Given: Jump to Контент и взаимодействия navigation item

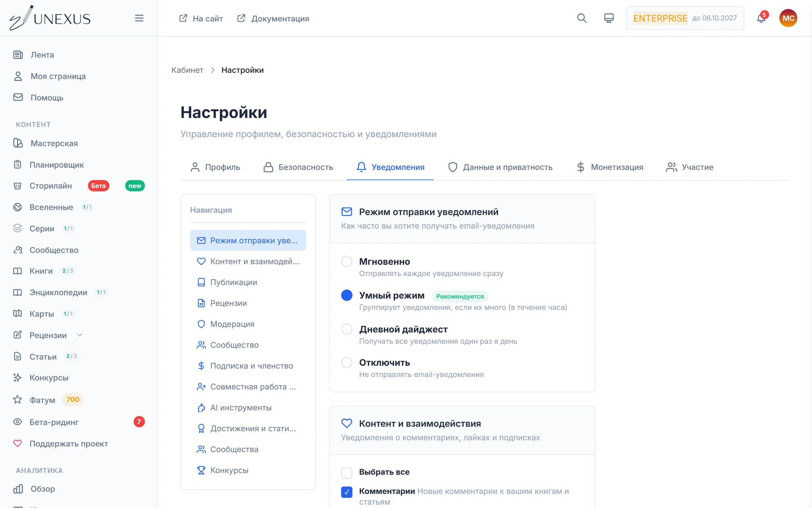Looking at the screenshot, I should [248, 261].
